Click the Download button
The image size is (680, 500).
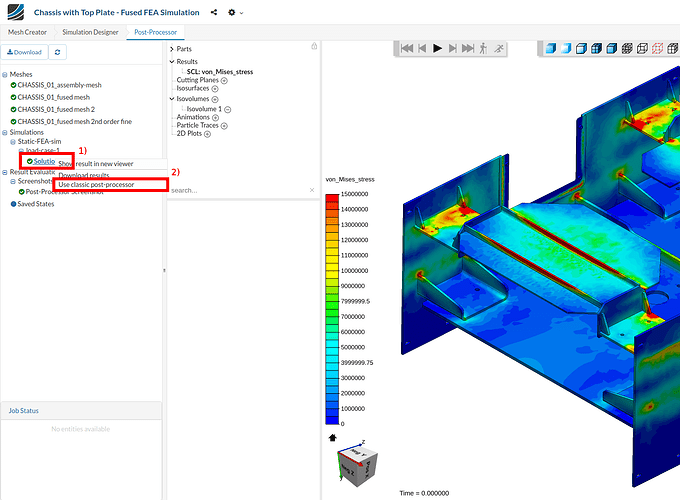(24, 52)
